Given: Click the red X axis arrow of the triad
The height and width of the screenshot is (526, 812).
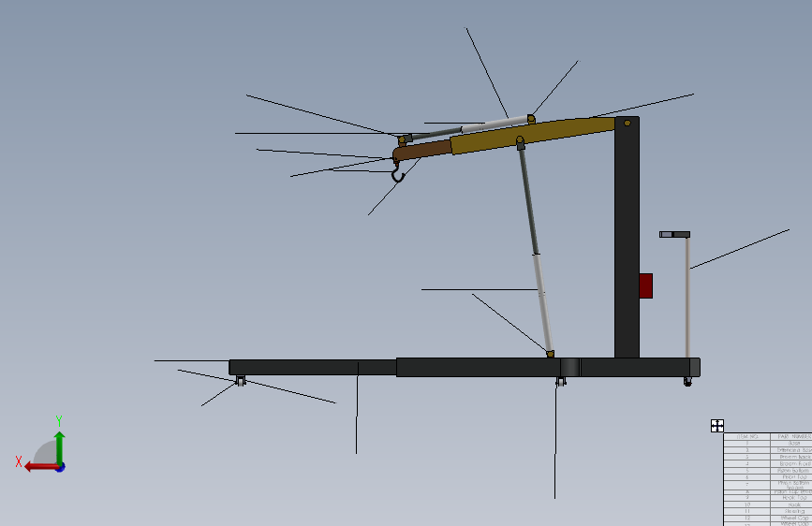Looking at the screenshot, I should coord(41,467).
